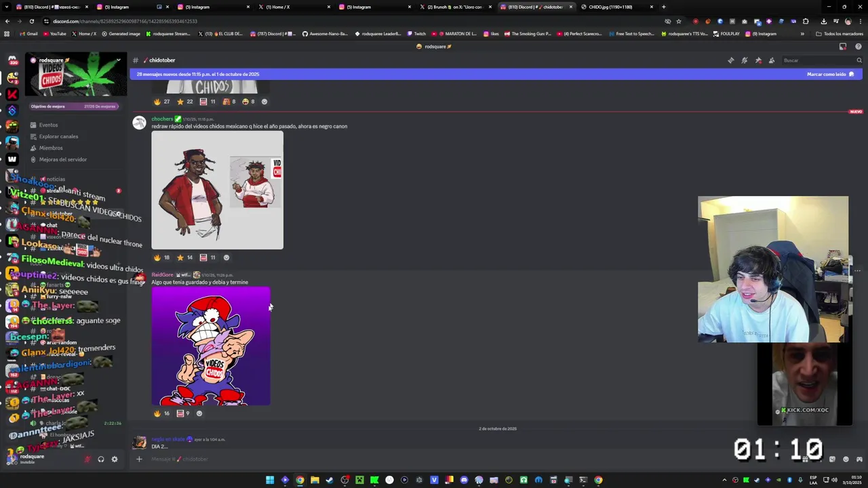Screen dimensions: 868x488
Task: Click the videos chidos reaction with 11 under chochers
Action: [x=208, y=258]
